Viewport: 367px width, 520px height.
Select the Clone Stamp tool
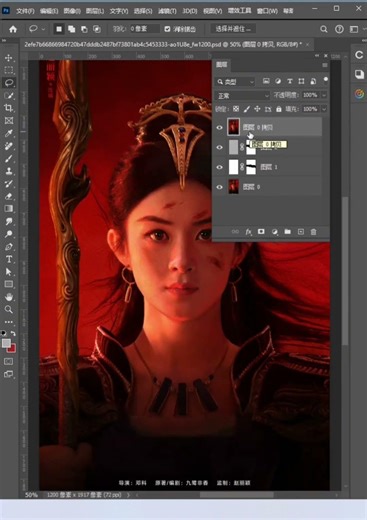pos(9,171)
